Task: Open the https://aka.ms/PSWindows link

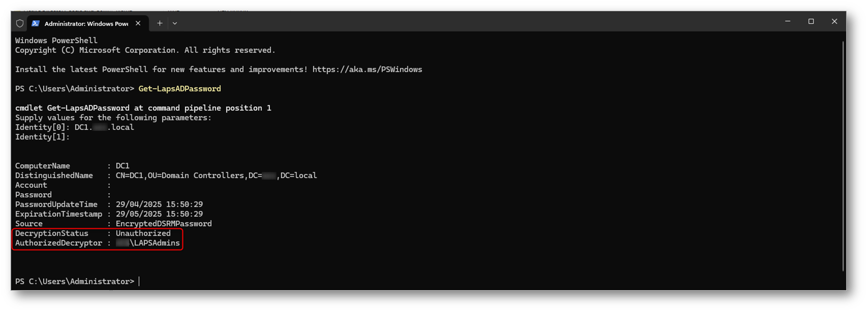Action: 367,70
